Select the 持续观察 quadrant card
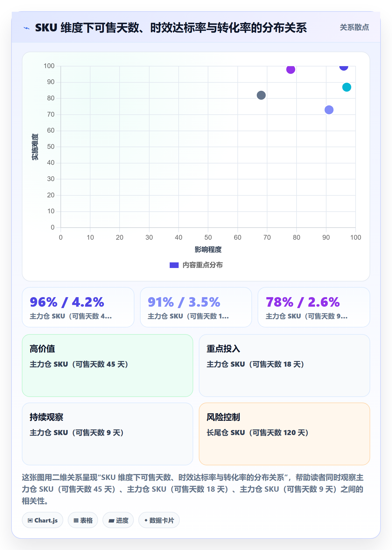Image resolution: width=392 pixels, height=550 pixels. coord(108,434)
